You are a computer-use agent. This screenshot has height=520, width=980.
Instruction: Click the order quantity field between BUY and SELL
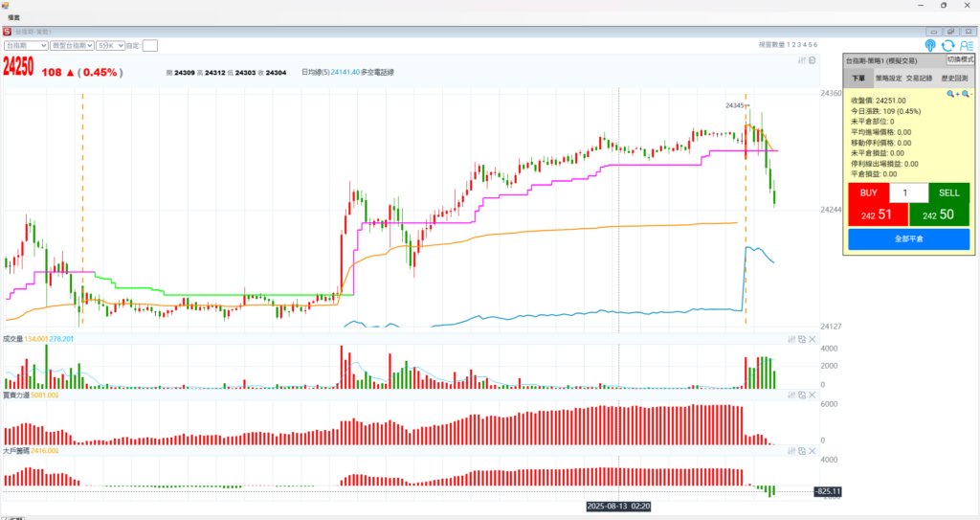click(907, 192)
